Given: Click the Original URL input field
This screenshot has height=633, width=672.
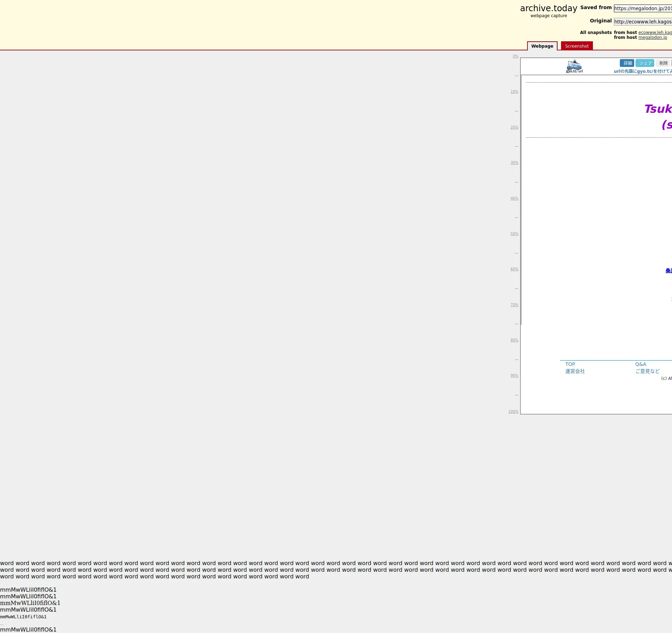Looking at the screenshot, I should click(x=643, y=22).
